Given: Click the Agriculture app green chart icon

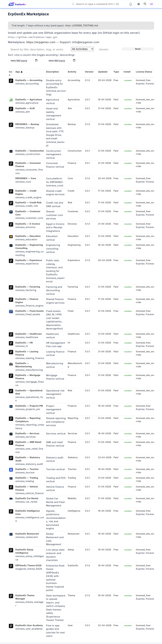Looking at the screenshot, I should tap(11, 100).
